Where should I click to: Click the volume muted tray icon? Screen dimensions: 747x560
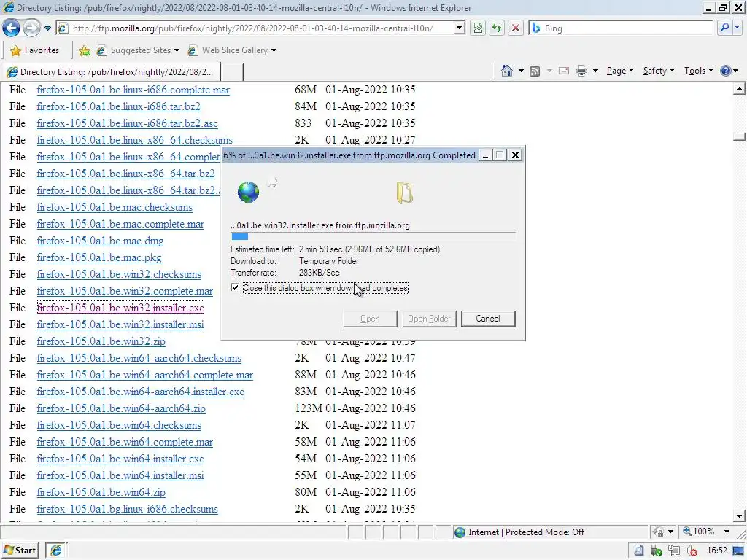pyautogui.click(x=691, y=551)
